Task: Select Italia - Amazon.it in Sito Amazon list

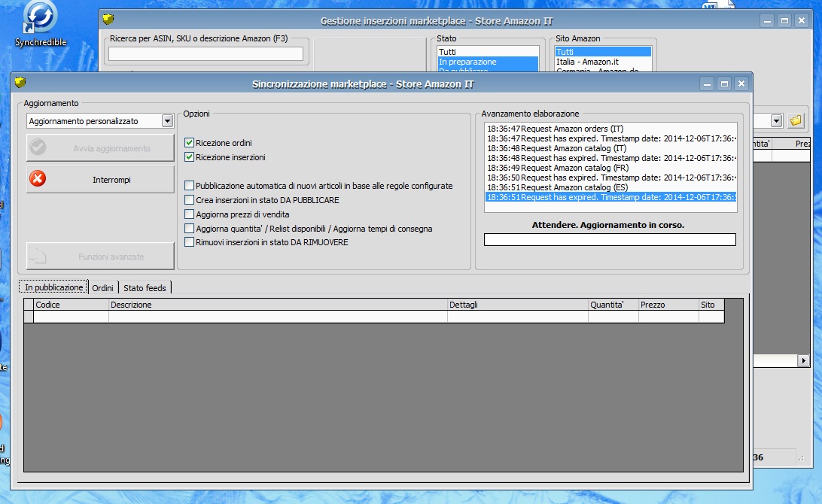Action: [x=603, y=62]
